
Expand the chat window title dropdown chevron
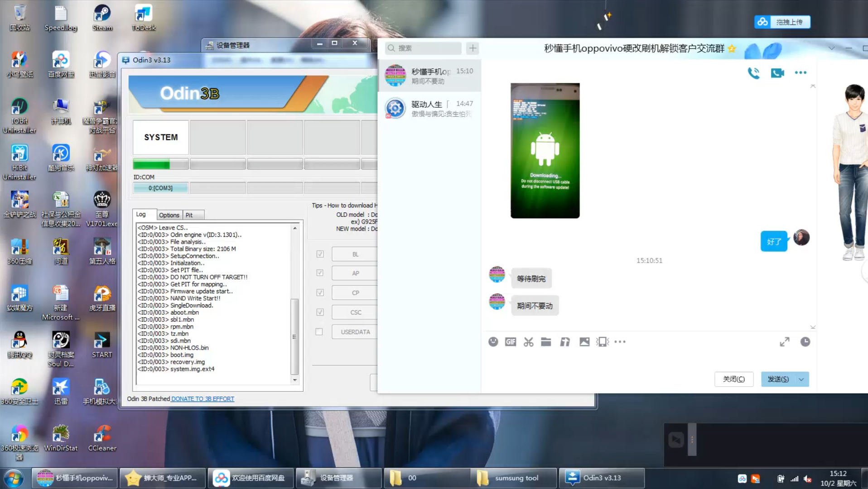click(832, 48)
